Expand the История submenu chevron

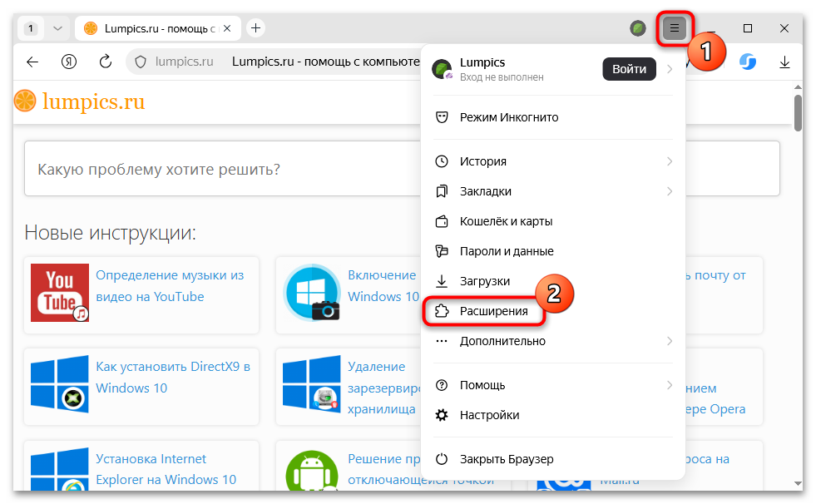coord(670,161)
